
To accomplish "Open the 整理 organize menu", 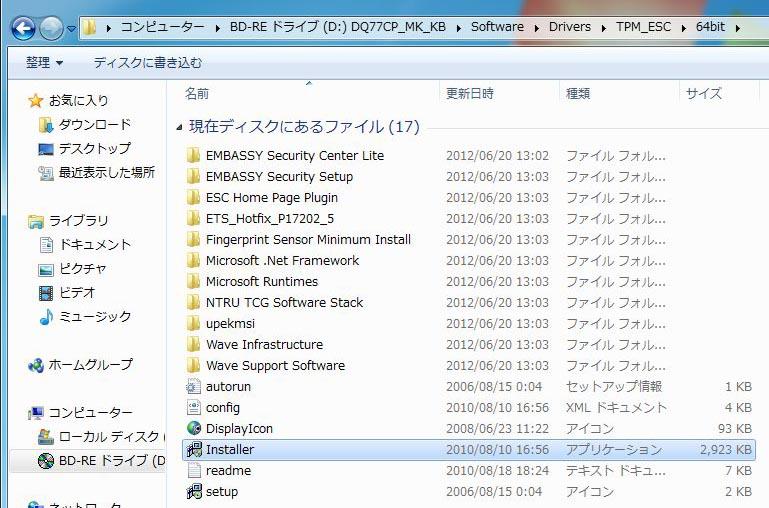I will pyautogui.click(x=44, y=63).
